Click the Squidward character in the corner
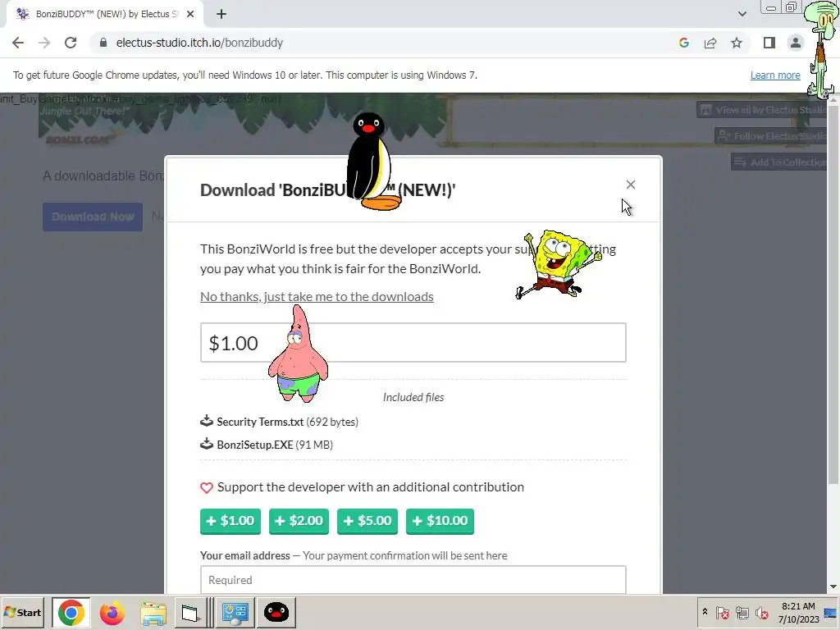This screenshot has width=840, height=630. click(x=820, y=51)
